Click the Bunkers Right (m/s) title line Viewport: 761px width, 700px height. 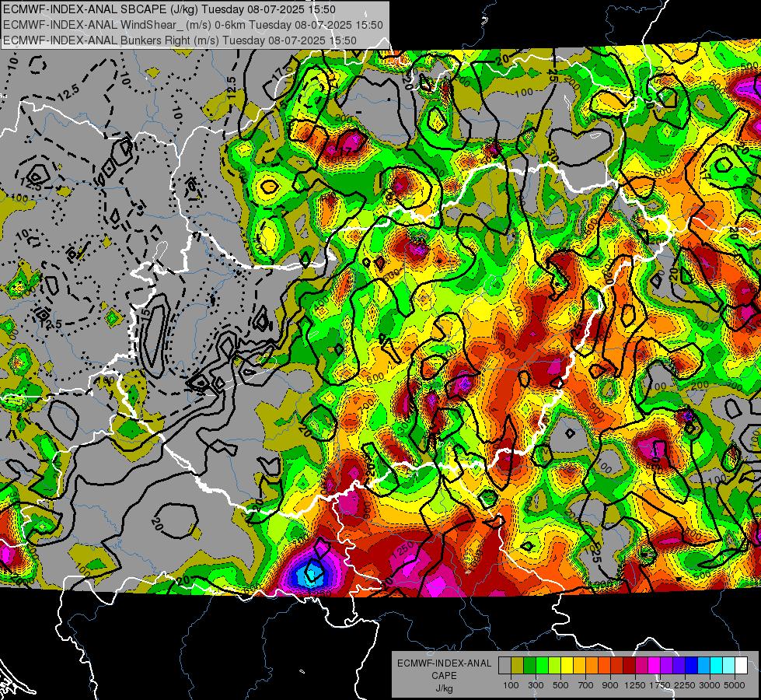[x=180, y=40]
